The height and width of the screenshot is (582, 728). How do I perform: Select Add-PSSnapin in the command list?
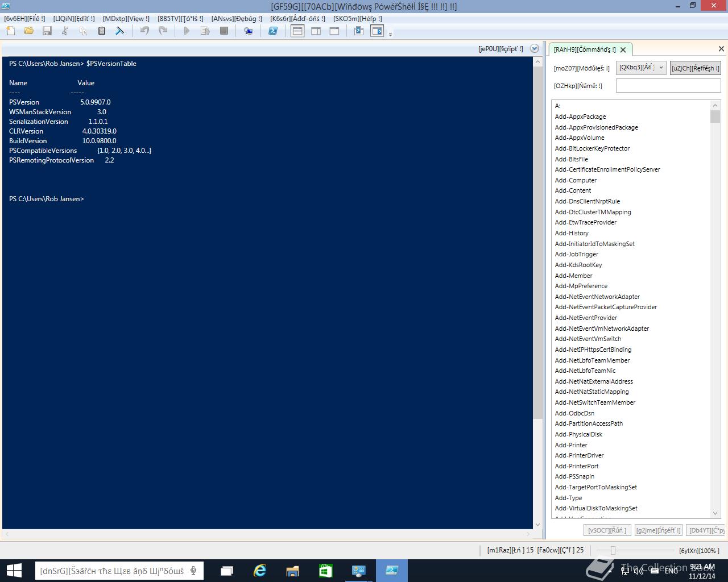[x=574, y=476]
